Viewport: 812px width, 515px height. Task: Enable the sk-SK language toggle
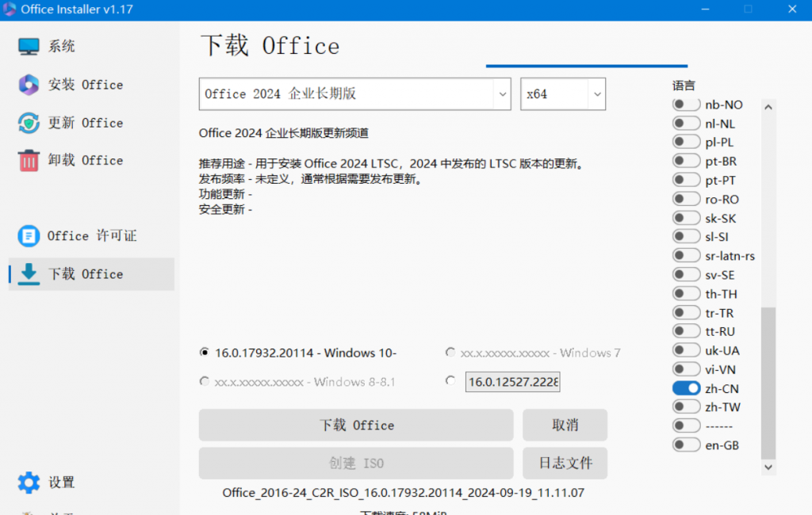686,218
